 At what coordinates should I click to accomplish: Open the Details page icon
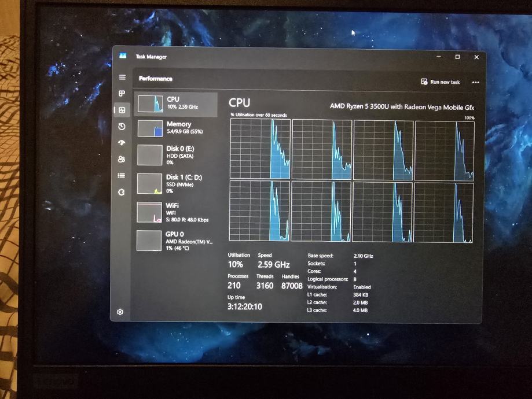[121, 175]
